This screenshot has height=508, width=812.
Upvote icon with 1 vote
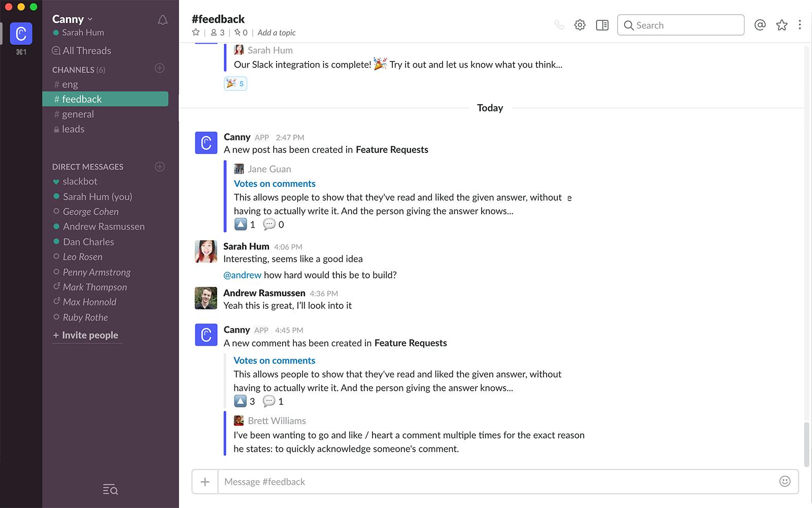tap(241, 224)
